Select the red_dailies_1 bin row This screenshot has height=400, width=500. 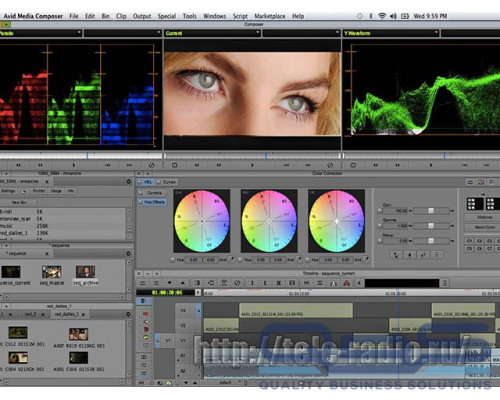(63, 233)
